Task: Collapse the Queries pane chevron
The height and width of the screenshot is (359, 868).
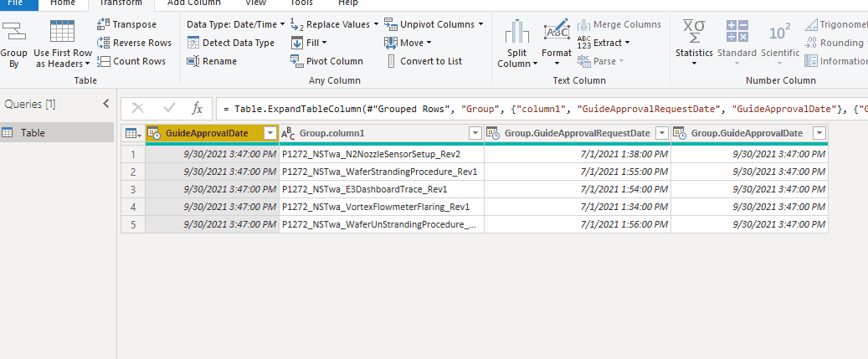Action: click(106, 104)
